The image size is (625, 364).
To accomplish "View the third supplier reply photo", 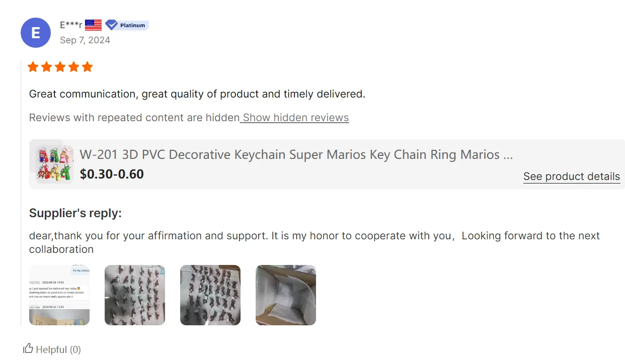I will [210, 295].
